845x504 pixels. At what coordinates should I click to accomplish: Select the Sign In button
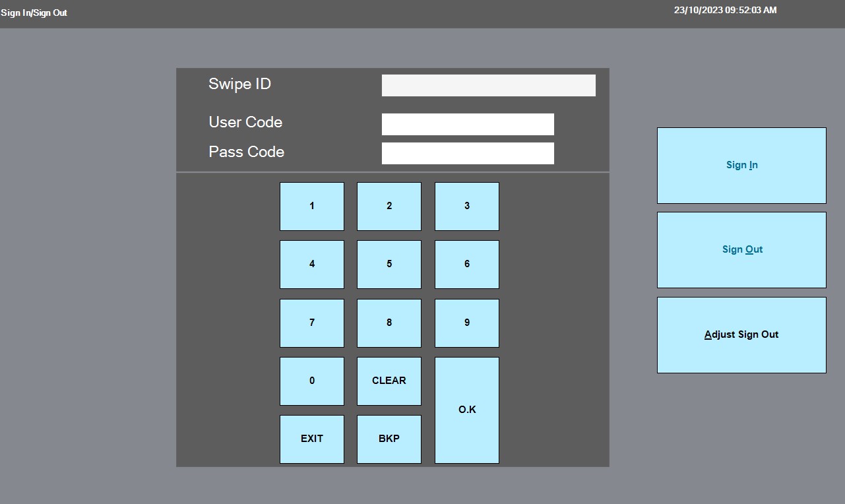pos(741,166)
